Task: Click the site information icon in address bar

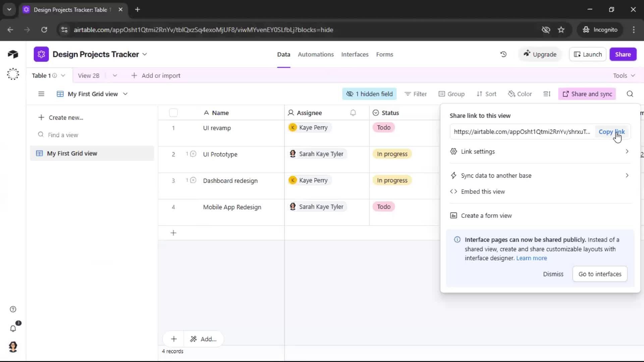Action: click(x=64, y=30)
